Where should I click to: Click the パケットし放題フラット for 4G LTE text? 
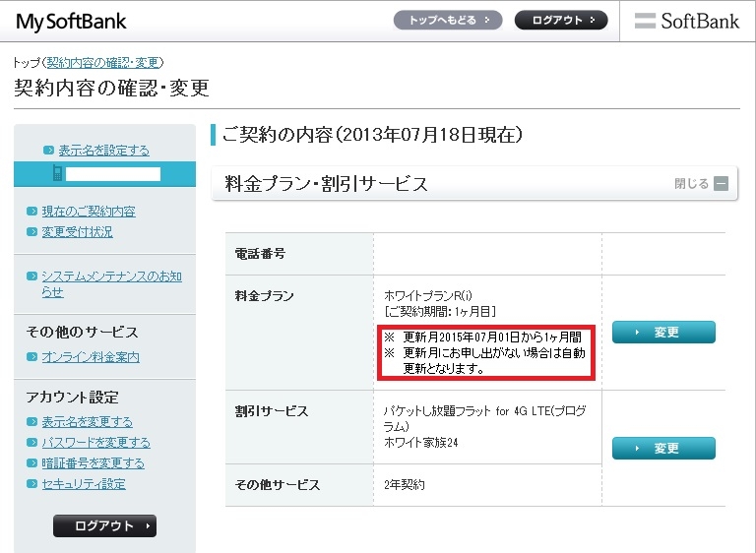(485, 418)
